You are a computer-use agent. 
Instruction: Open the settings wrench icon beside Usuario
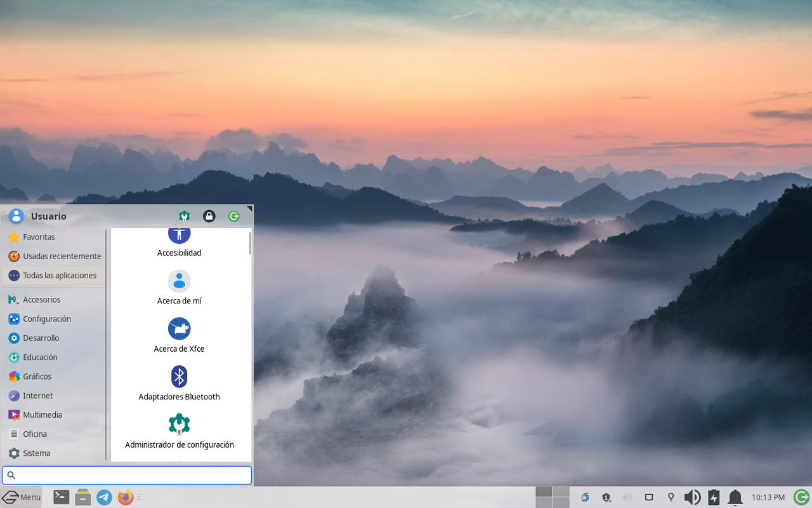pos(183,216)
